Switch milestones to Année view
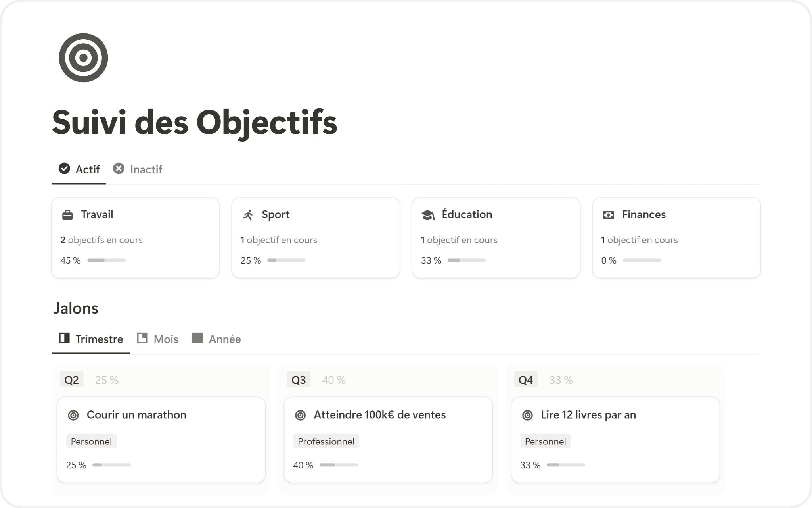The image size is (812, 508). pyautogui.click(x=216, y=339)
